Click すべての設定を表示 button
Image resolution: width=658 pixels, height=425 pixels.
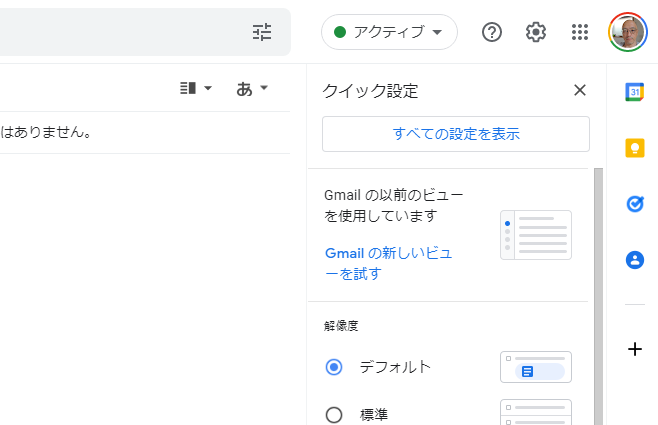pos(456,134)
